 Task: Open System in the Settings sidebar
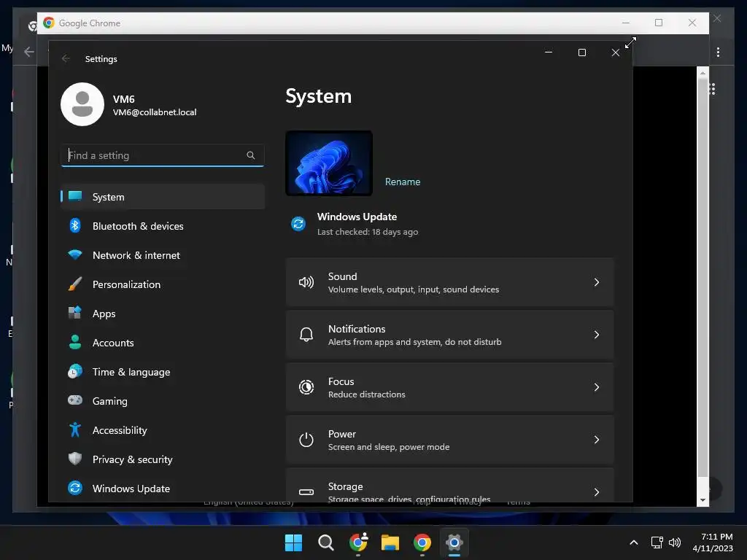pos(163,197)
